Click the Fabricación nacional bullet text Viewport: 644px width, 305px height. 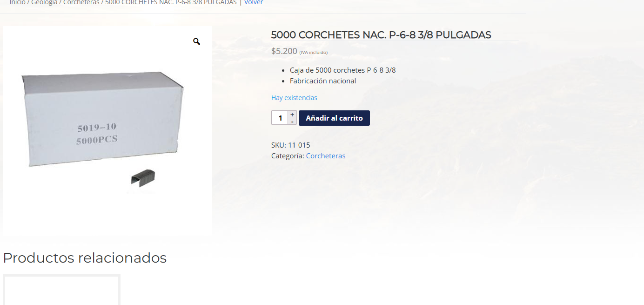tap(323, 81)
